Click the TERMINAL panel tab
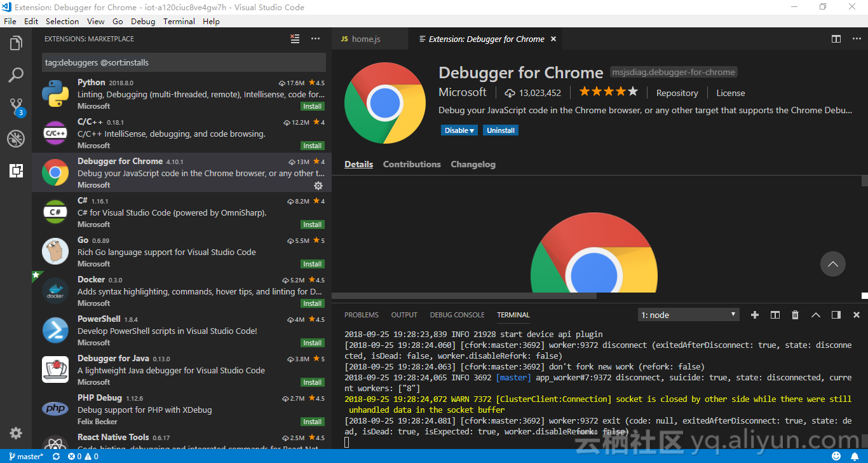 [x=513, y=315]
